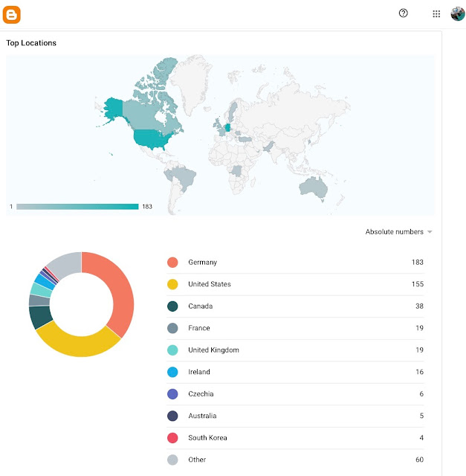
Task: Click the yellow United States swatch
Action: pos(172,284)
